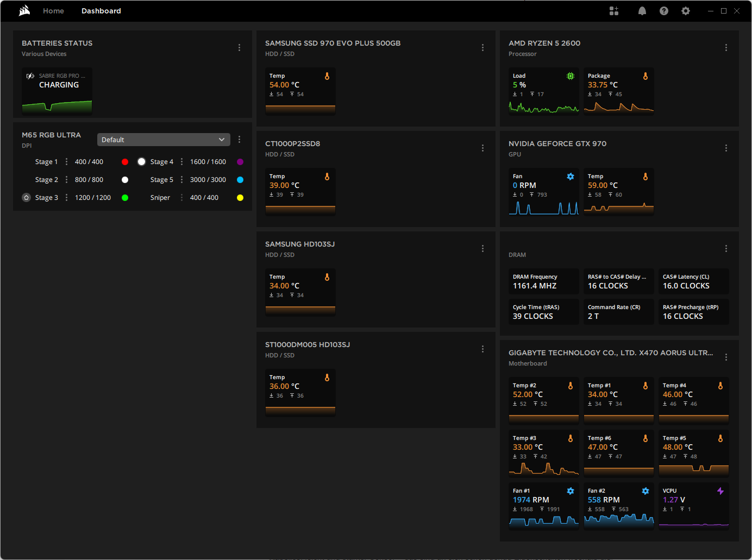Select the Stage 4 active DPI indicator
The width and height of the screenshot is (752, 560).
click(x=141, y=162)
